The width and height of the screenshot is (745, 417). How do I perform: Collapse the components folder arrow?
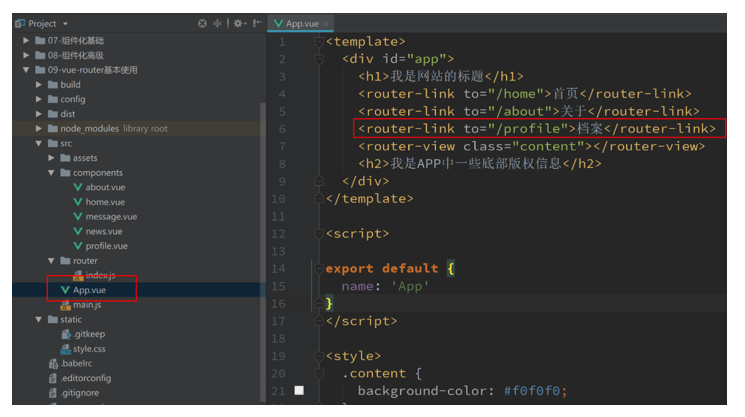(x=51, y=173)
